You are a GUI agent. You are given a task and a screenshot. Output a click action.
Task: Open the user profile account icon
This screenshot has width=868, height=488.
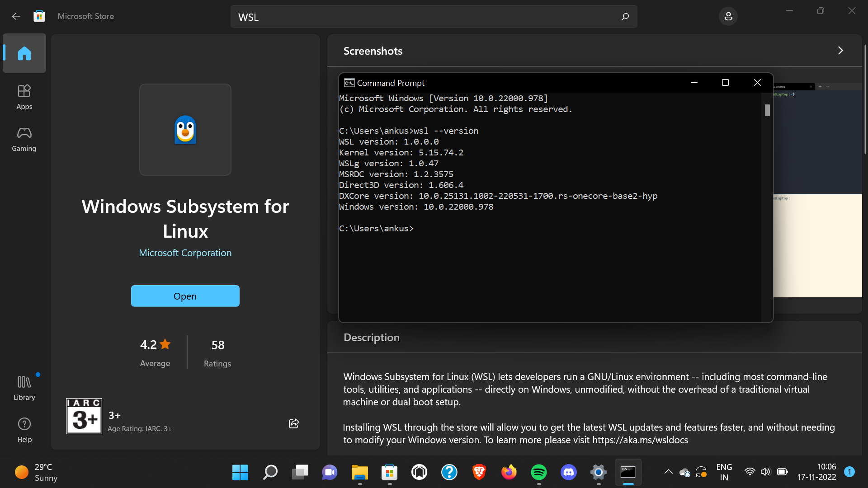(728, 16)
